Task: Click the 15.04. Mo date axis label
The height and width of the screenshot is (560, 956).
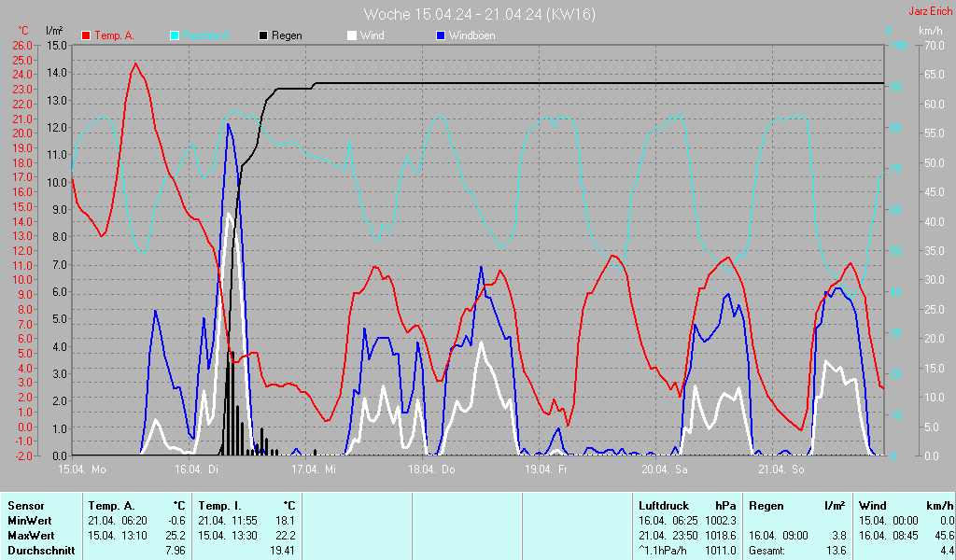Action: coord(82,469)
